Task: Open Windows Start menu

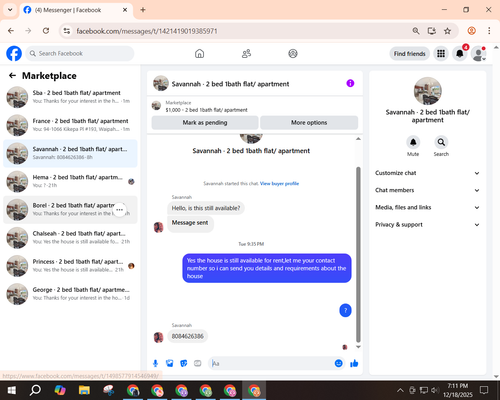Action: click(12, 390)
